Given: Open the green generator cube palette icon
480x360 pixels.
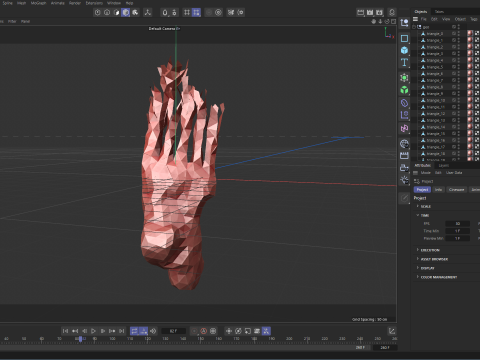Looking at the screenshot, I should coord(404,90).
